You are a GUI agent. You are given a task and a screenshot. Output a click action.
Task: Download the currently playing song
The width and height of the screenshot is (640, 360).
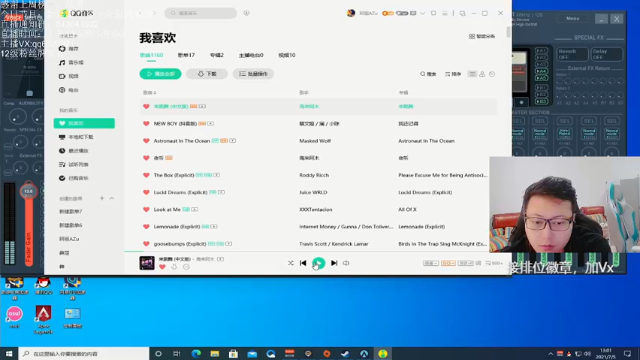pyautogui.click(x=174, y=267)
